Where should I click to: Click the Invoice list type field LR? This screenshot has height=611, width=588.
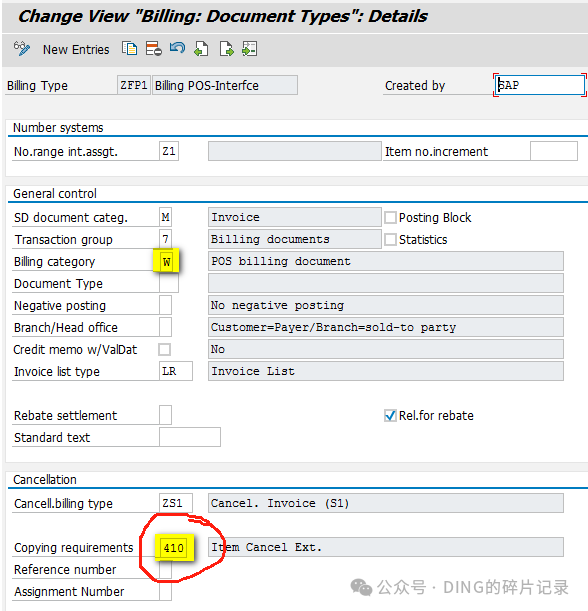point(176,371)
